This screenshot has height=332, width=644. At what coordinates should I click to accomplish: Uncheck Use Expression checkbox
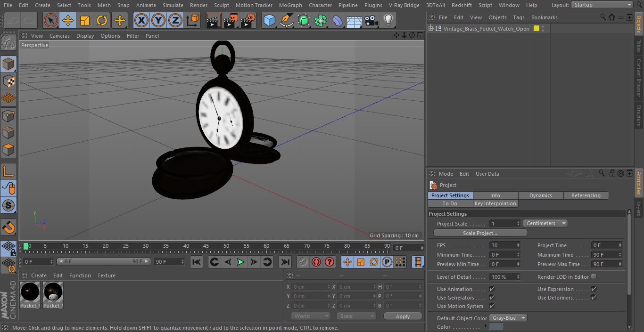click(x=594, y=289)
